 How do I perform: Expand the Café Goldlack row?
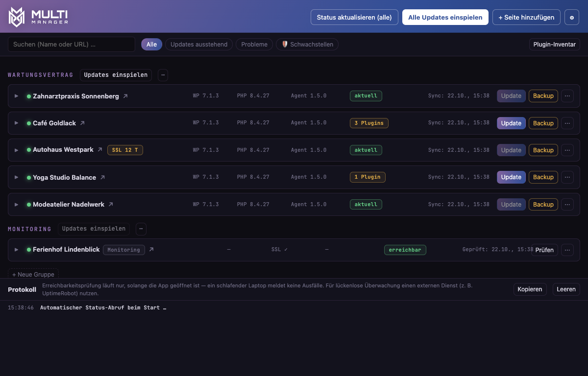16,123
